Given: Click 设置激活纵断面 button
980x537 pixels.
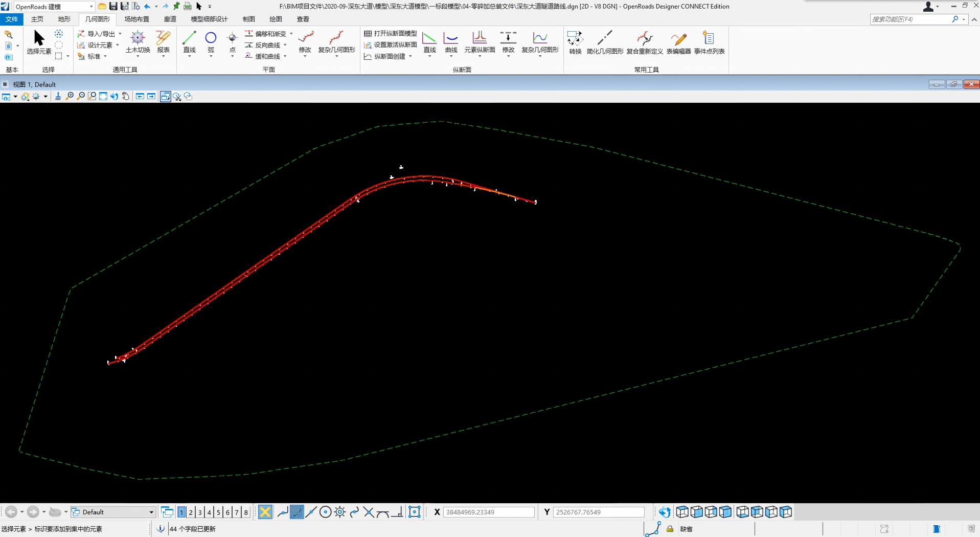Looking at the screenshot, I should coord(391,45).
